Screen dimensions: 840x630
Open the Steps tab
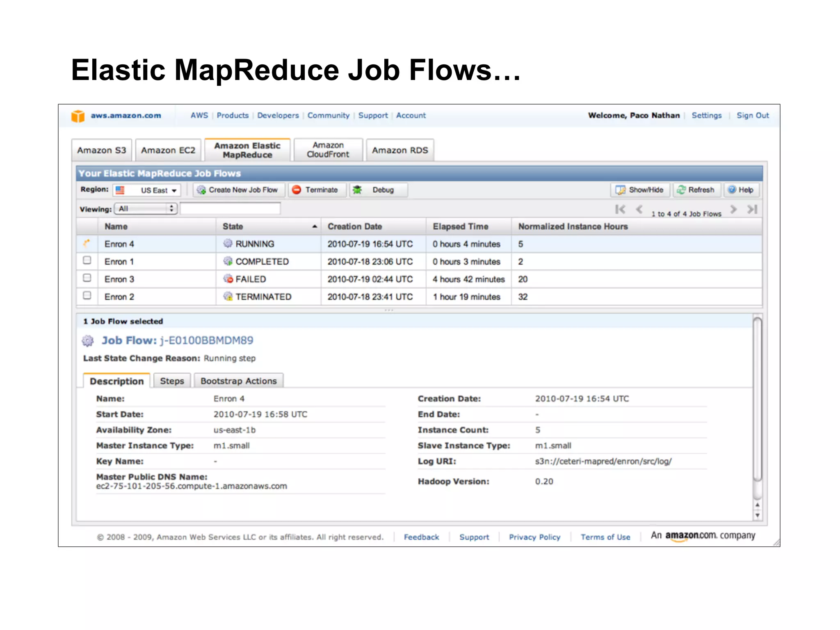(x=172, y=381)
